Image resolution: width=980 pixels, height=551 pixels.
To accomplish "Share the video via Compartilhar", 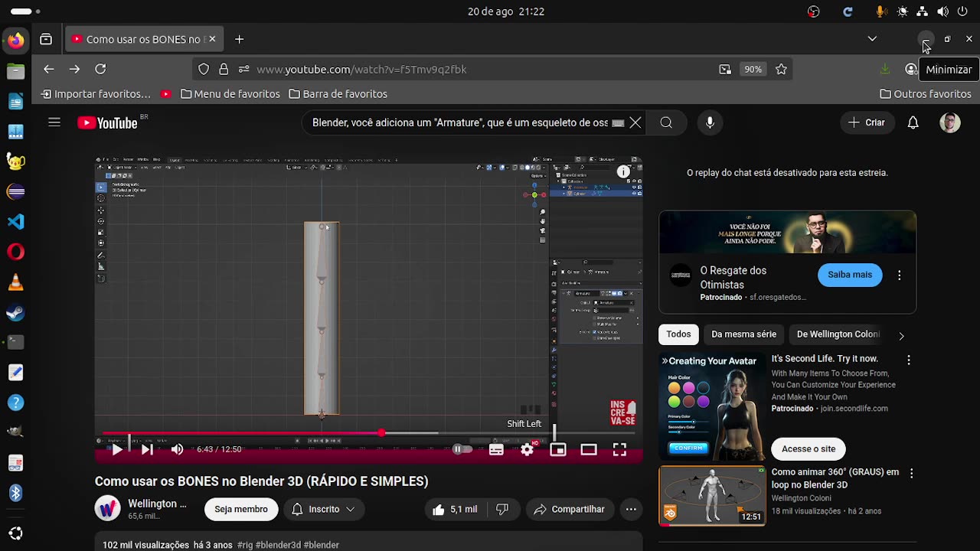I will [570, 509].
